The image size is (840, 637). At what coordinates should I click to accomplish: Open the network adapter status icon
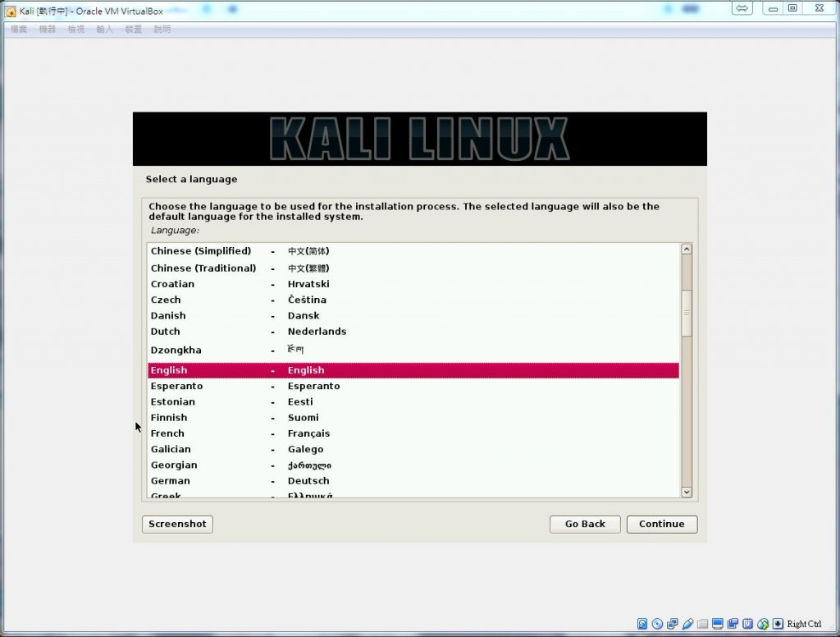tap(673, 624)
